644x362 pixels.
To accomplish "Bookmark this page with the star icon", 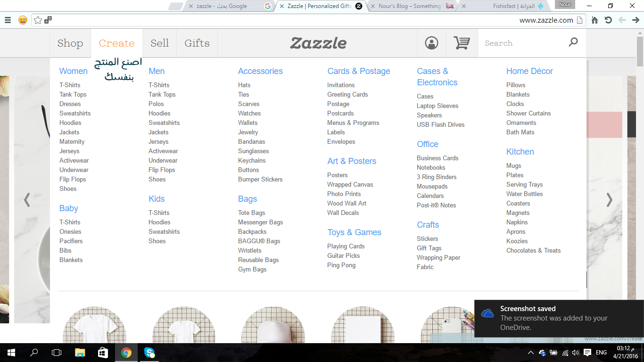I will coord(38,20).
